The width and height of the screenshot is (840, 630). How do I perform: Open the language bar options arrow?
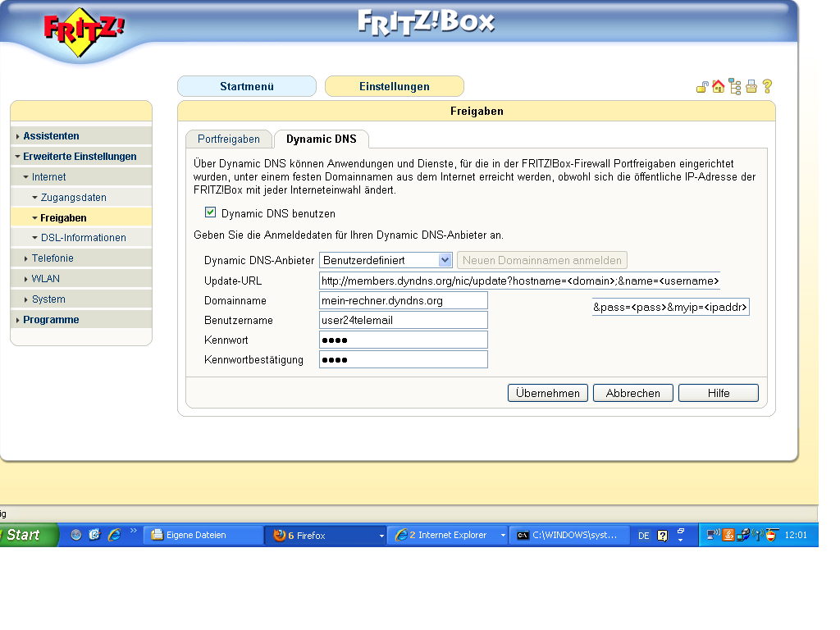tap(680, 540)
